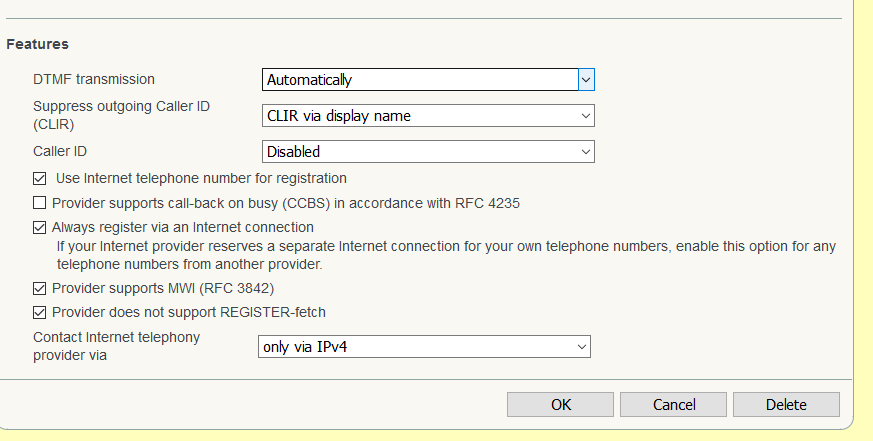Screen dimensions: 873x441
Task: Click the explanation text about separate Internet connection
Action: [x=445, y=255]
